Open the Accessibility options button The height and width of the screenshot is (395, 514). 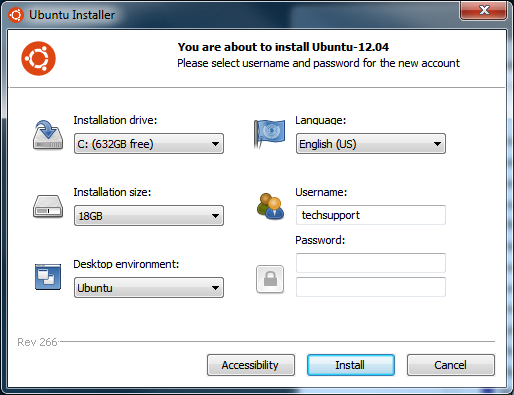click(x=251, y=365)
